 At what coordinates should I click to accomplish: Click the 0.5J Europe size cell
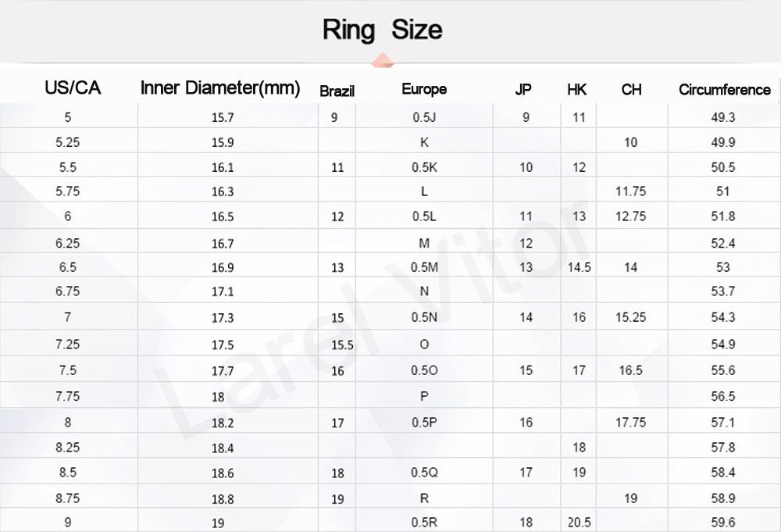pyautogui.click(x=424, y=117)
